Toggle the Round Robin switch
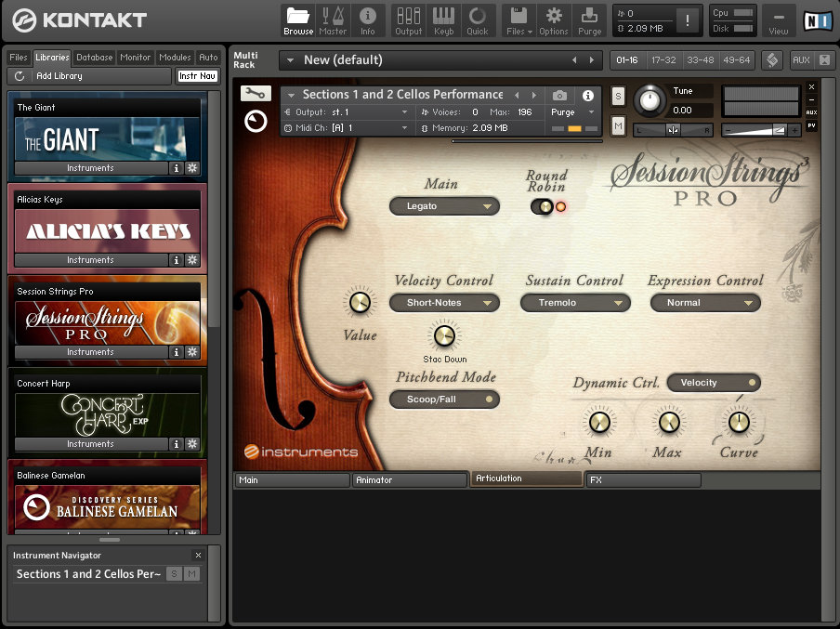Image resolution: width=840 pixels, height=629 pixels. [x=542, y=207]
